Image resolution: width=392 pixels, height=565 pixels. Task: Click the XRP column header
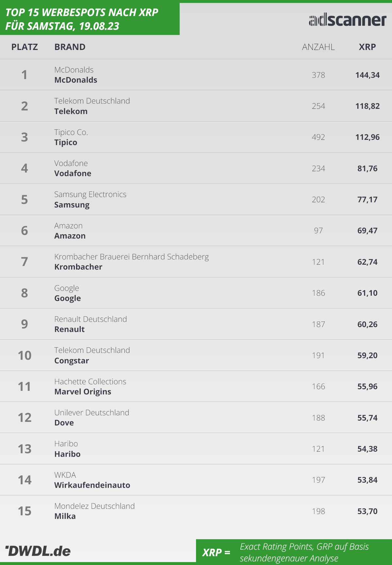[367, 47]
